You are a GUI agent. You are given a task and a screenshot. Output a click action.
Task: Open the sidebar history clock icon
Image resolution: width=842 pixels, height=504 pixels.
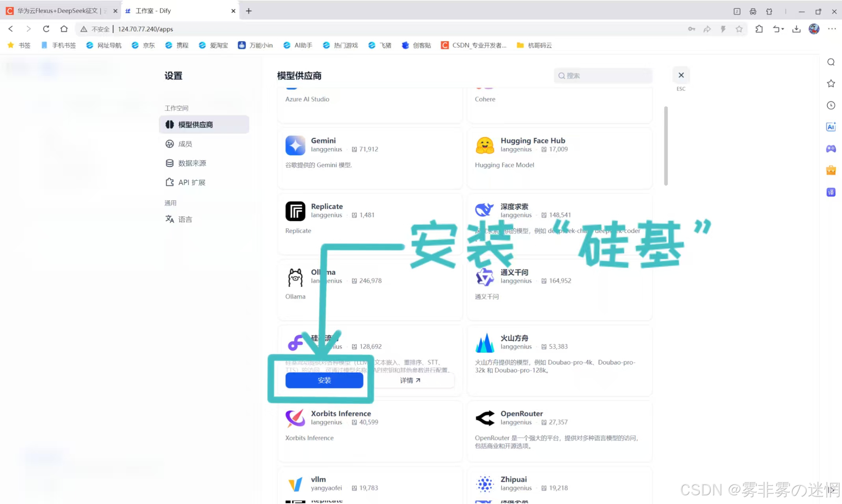pyautogui.click(x=831, y=105)
